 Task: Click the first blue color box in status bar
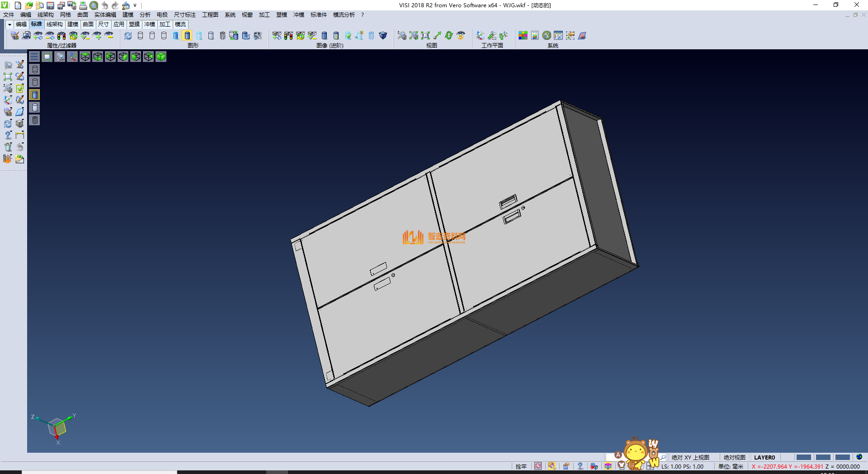(803, 457)
